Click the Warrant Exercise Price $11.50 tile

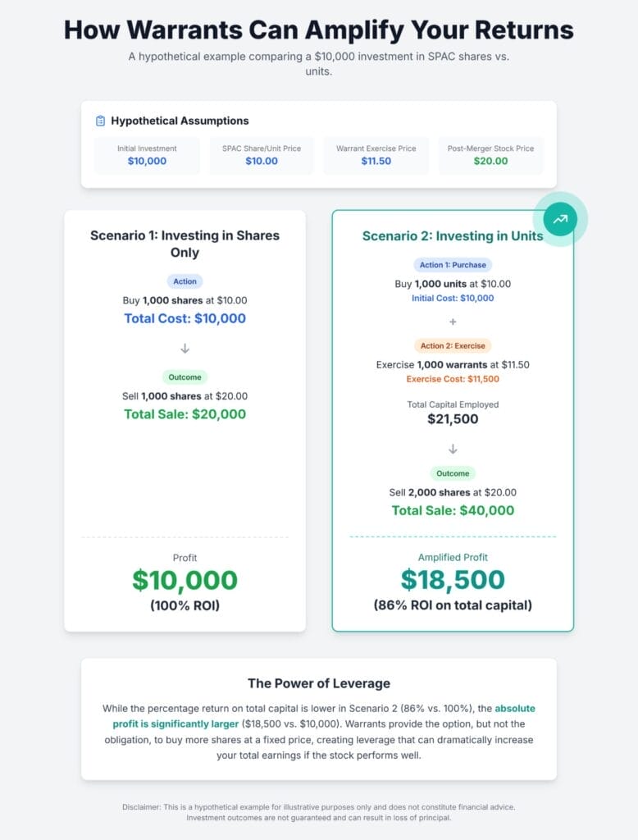pyautogui.click(x=376, y=155)
